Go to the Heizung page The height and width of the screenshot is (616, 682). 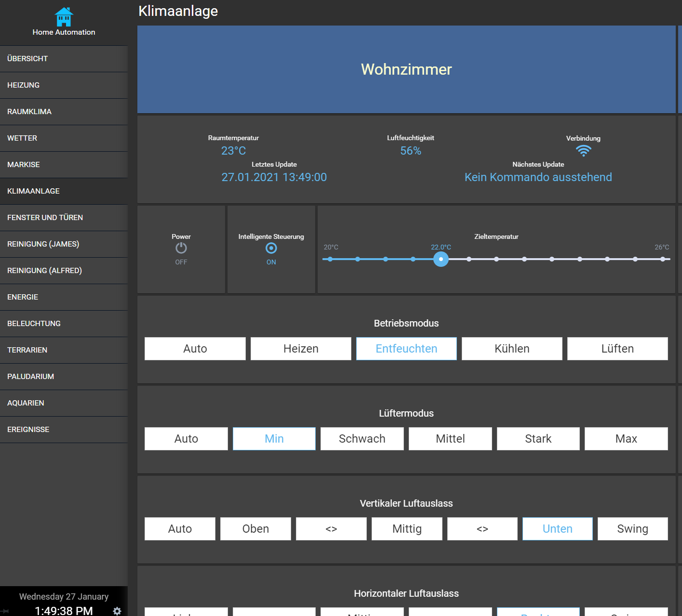[64, 85]
